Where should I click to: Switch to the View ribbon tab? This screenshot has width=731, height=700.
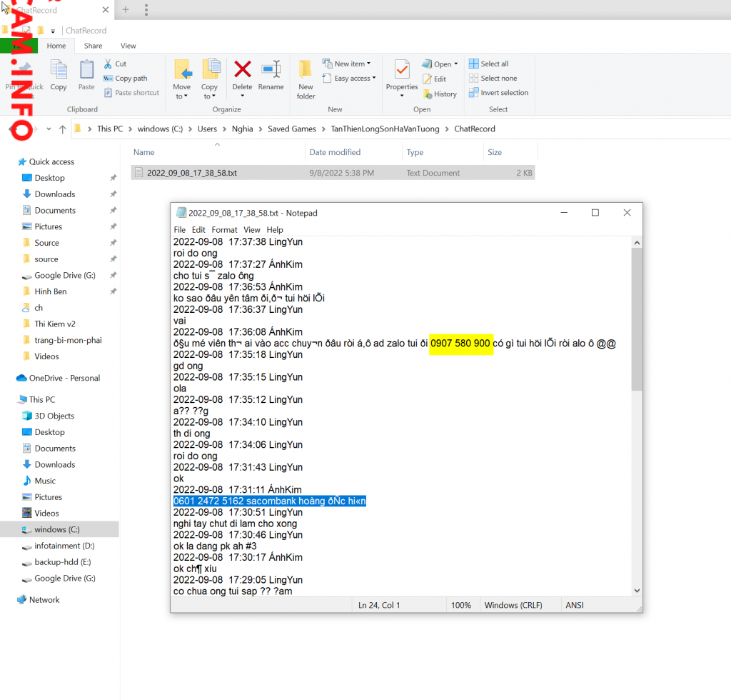128,46
